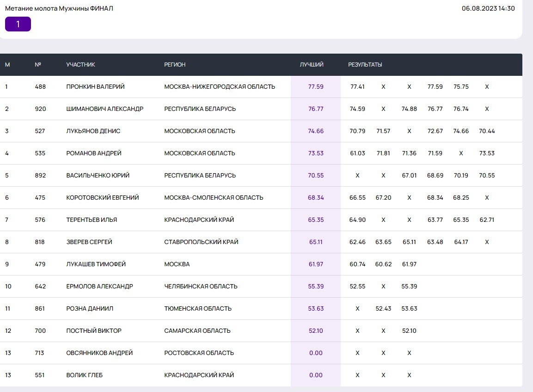The height and width of the screenshot is (392, 533).
Task: Select participant РОЗНА ДАНИИЛ
Action: 90,308
